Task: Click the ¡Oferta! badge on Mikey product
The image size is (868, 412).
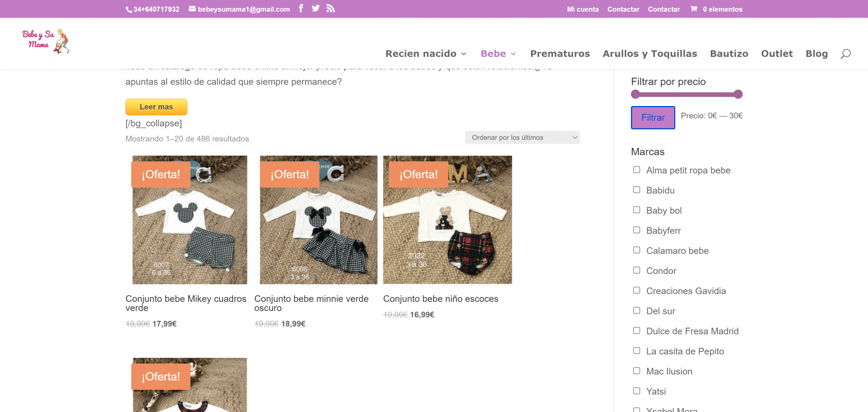Action: point(161,174)
